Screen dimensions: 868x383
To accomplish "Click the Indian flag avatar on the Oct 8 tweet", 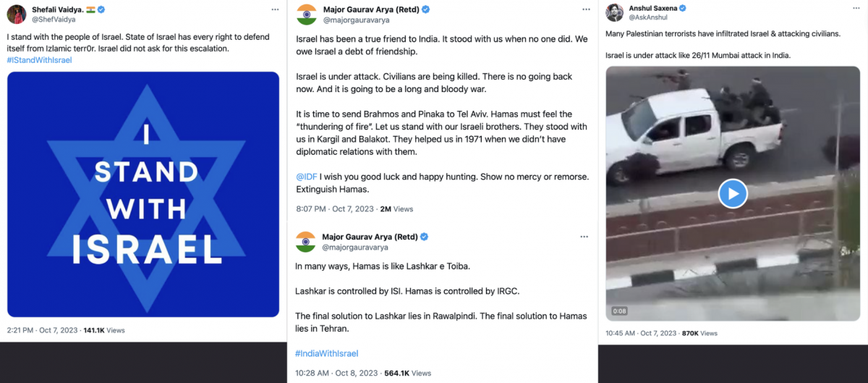I will (307, 241).
